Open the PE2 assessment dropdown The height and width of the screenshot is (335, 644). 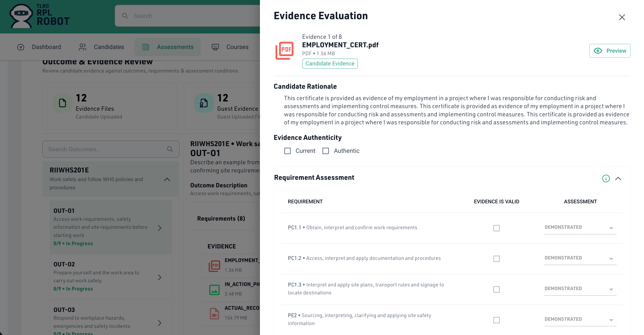point(580,319)
